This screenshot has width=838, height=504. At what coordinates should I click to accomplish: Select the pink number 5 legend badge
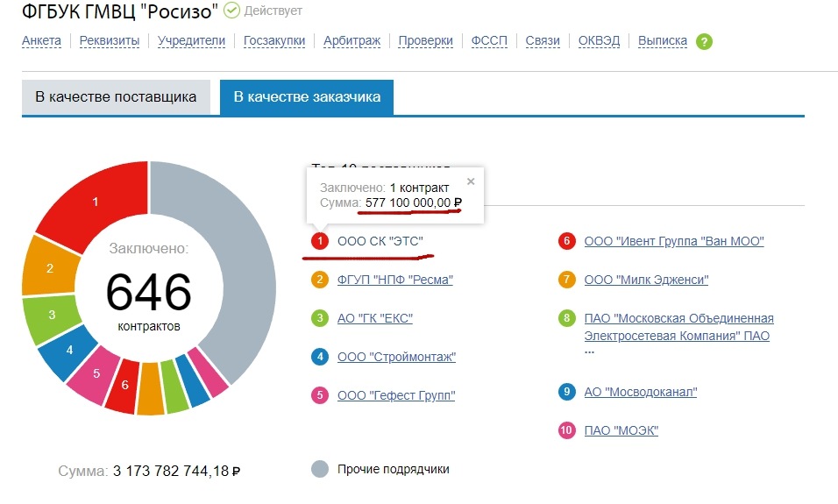[320, 395]
